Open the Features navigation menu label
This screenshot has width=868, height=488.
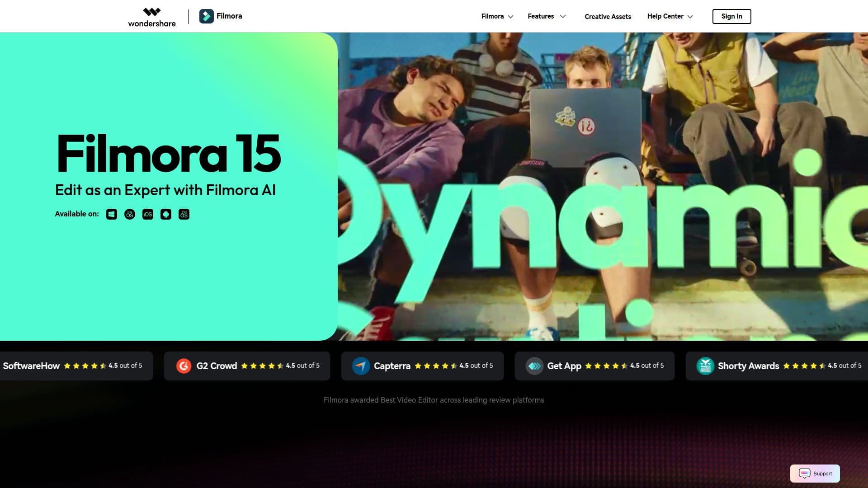coord(541,16)
